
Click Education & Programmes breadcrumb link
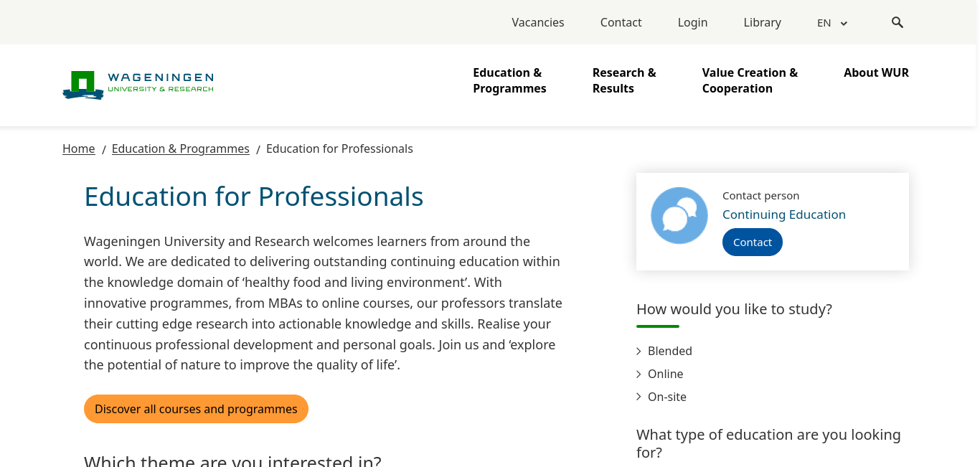tap(181, 148)
